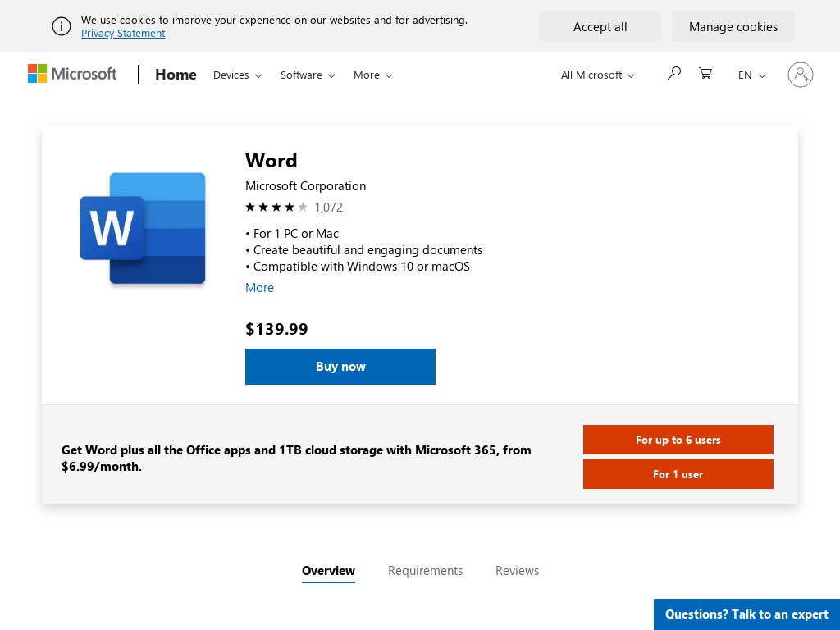Open the Privacy Statement link
Image resolution: width=840 pixels, height=630 pixels.
click(123, 33)
